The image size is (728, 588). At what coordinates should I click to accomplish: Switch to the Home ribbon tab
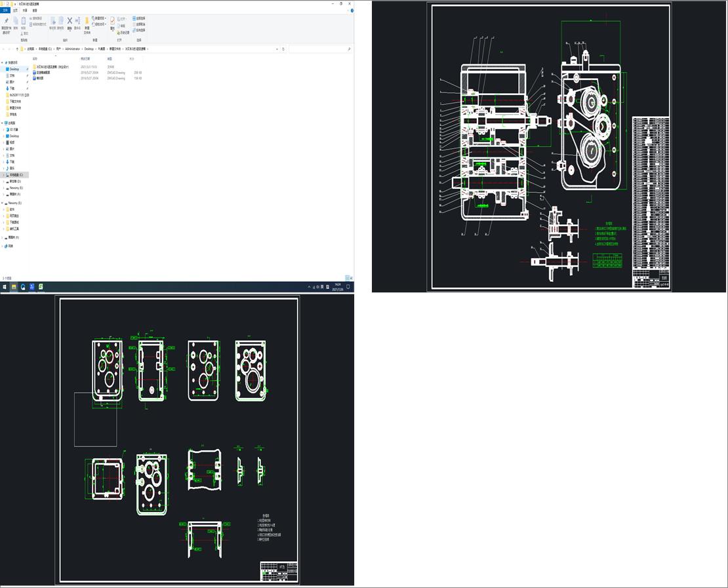[x=15, y=10]
